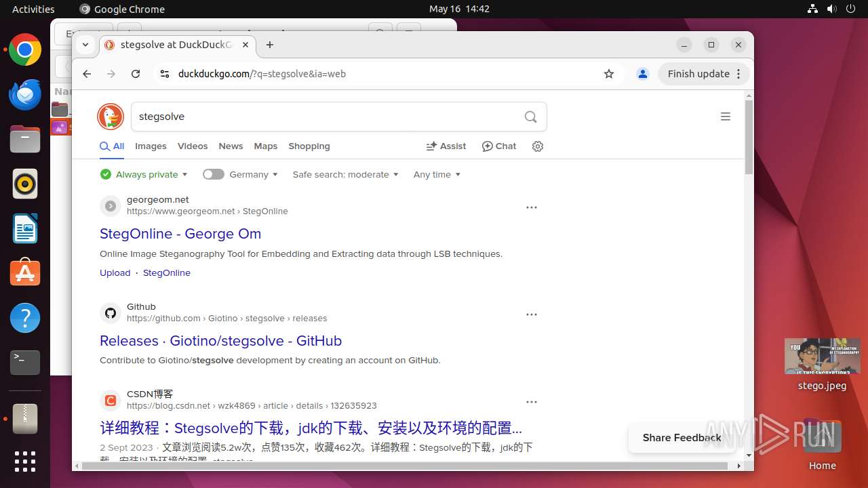The height and width of the screenshot is (488, 868).
Task: Open more options for Github result
Action: tap(532, 314)
